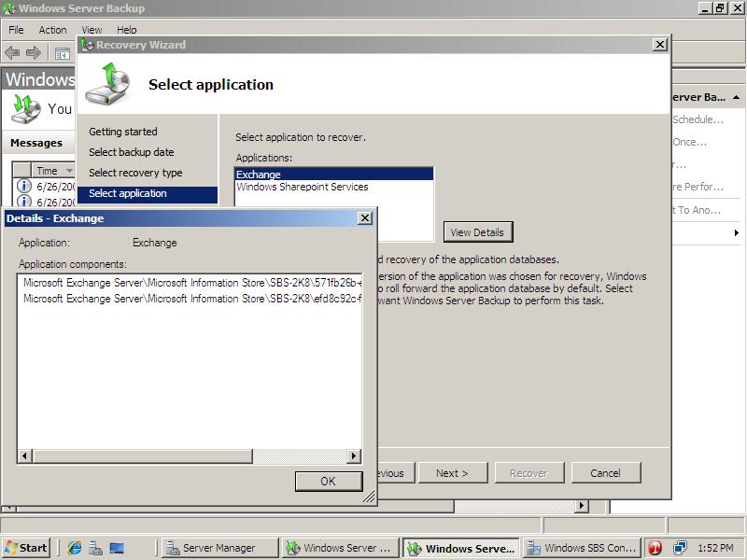The image size is (747, 560).
Task: Click the components list horizontal scrollbar thumb
Action: click(x=143, y=455)
